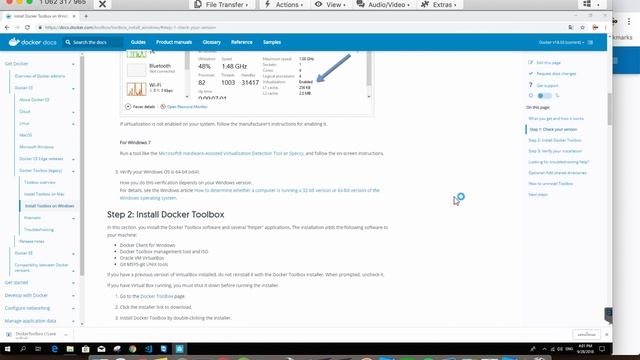
Task: Open the Reference tab
Action: [242, 42]
